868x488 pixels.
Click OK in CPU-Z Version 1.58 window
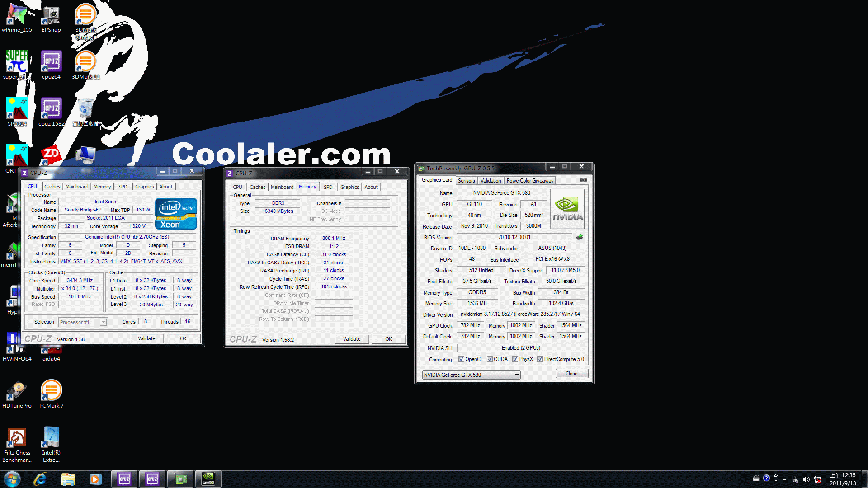tap(183, 338)
